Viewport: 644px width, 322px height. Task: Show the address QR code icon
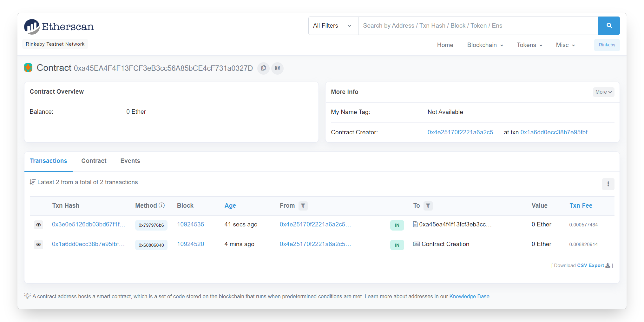[277, 68]
